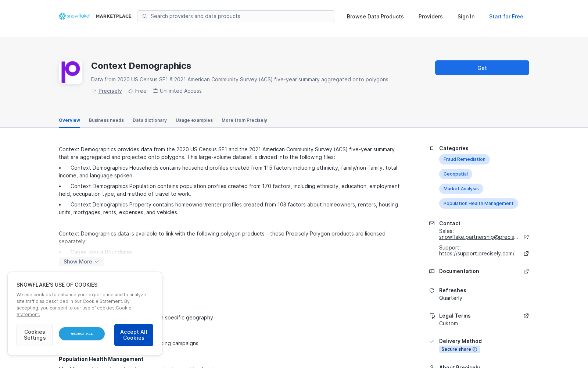The height and width of the screenshot is (368, 588).
Task: Click the Unlimited Access label
Action: coord(181,91)
